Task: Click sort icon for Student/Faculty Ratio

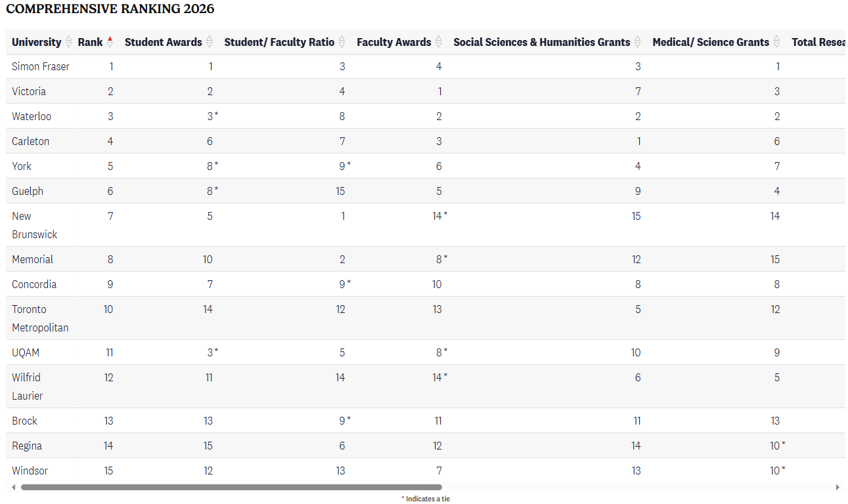Action: point(342,42)
